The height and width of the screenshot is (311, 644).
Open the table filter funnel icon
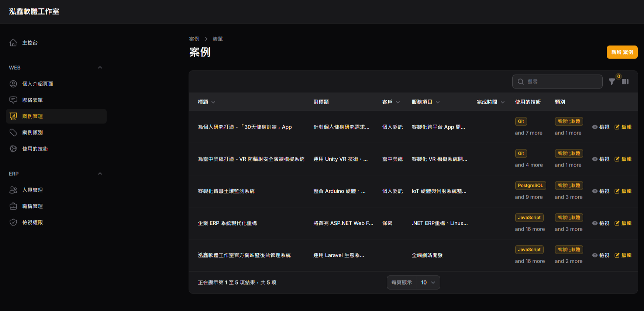(x=612, y=82)
